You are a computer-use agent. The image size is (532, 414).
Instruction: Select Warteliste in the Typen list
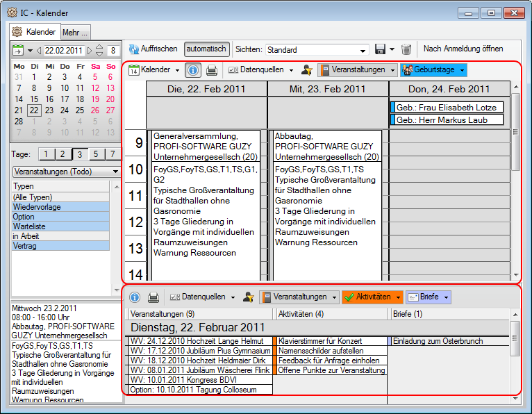[60, 226]
